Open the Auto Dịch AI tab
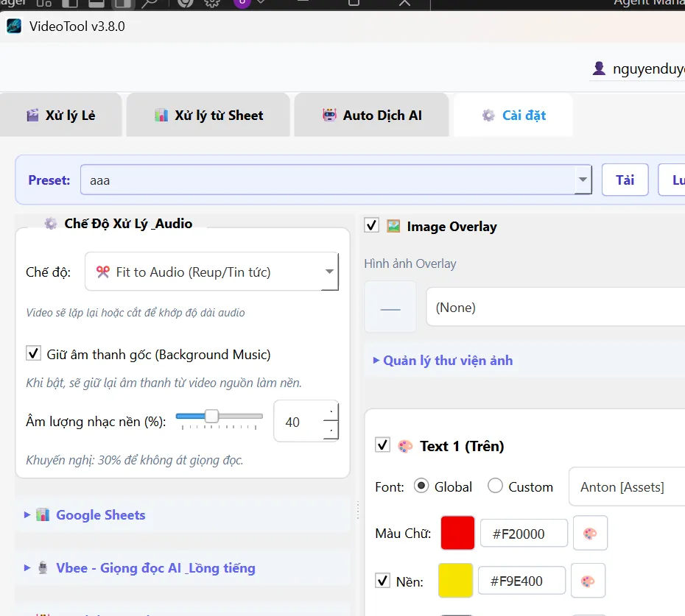This screenshot has width=685, height=616. [x=372, y=116]
